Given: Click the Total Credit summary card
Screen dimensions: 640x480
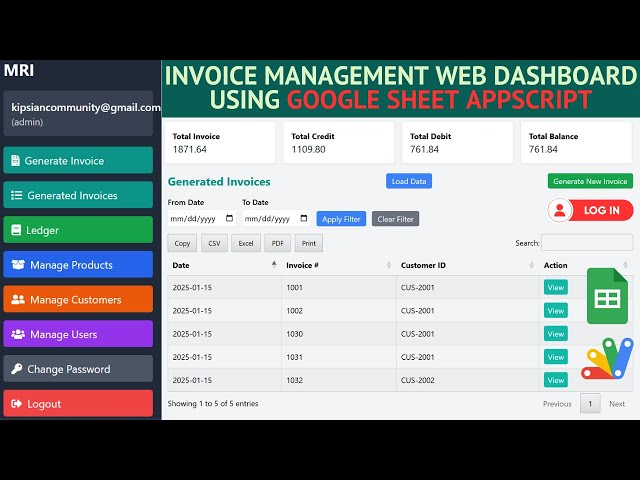Looking at the screenshot, I should tap(338, 142).
